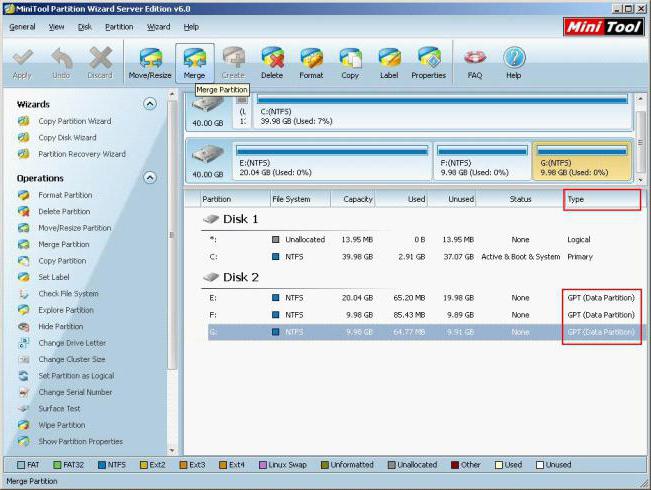Click the Apply checkmark icon

click(22, 58)
